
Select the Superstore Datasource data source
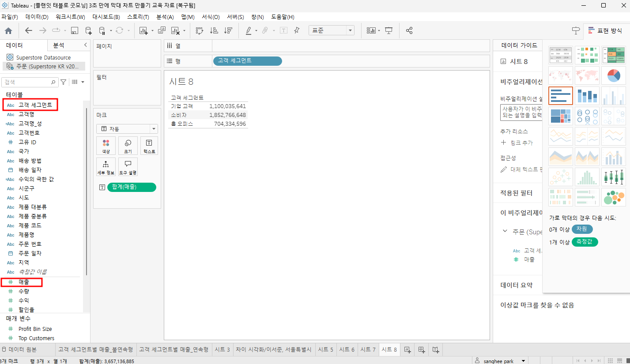pyautogui.click(x=43, y=58)
